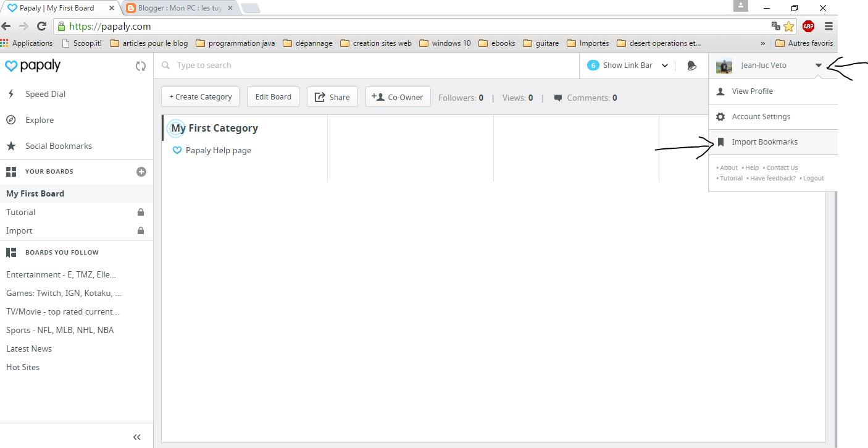868x448 pixels.
Task: Click the Contact Us link
Action: pyautogui.click(x=782, y=167)
